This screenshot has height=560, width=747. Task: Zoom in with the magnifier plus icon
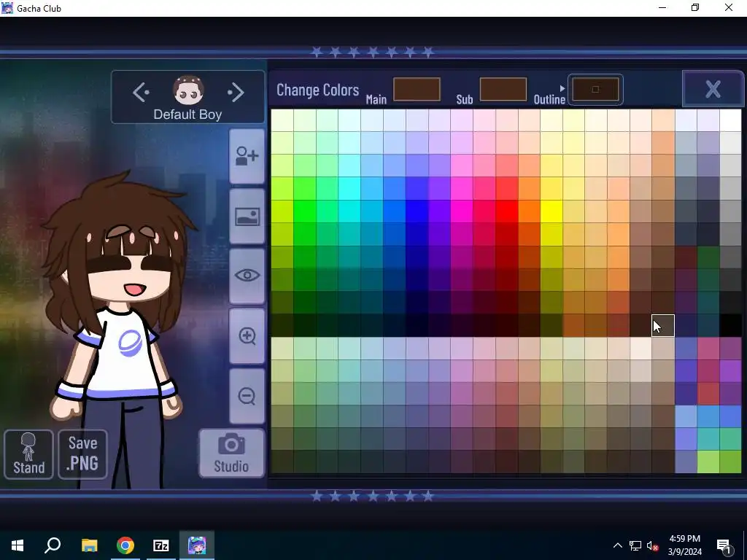247,336
